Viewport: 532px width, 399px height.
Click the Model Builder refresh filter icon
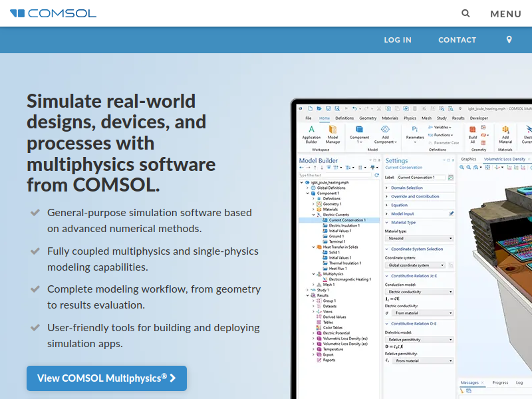pos(376,175)
